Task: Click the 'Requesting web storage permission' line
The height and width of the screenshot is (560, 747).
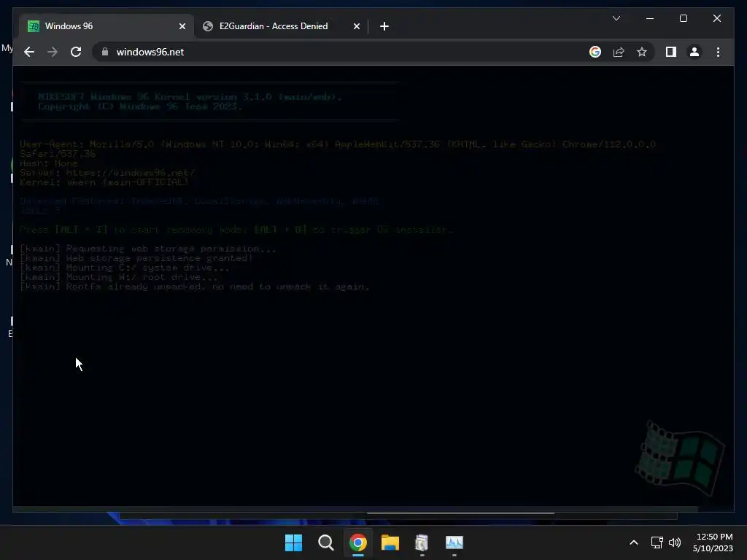Action: (x=148, y=249)
